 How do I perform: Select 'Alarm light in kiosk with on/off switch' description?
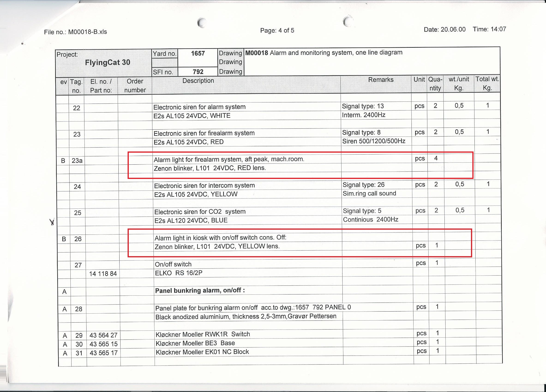(x=220, y=238)
